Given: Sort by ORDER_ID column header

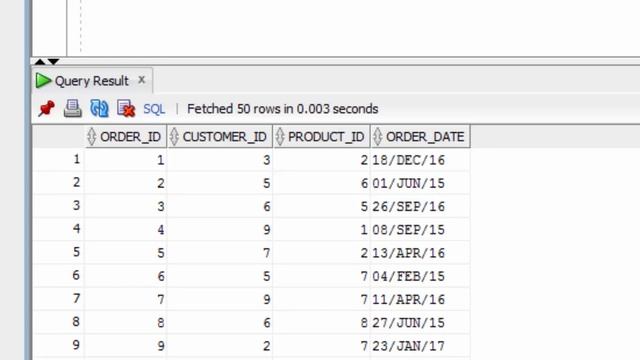Looking at the screenshot, I should pos(126,137).
